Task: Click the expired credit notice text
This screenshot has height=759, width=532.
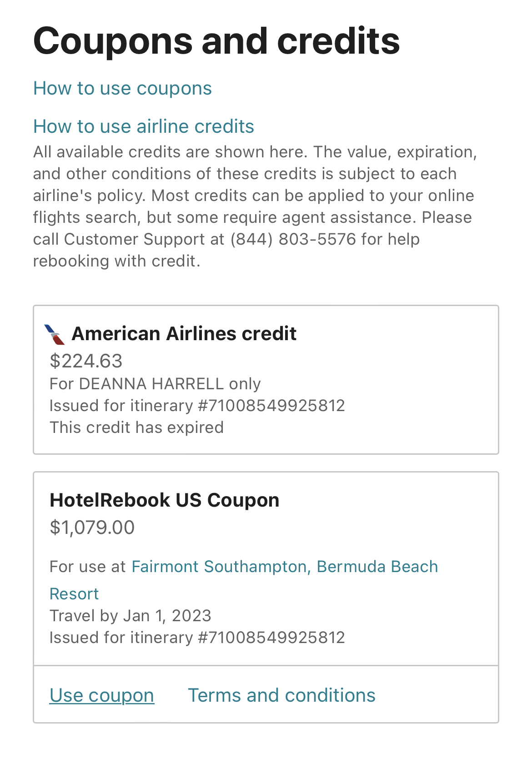Action: pyautogui.click(x=136, y=427)
